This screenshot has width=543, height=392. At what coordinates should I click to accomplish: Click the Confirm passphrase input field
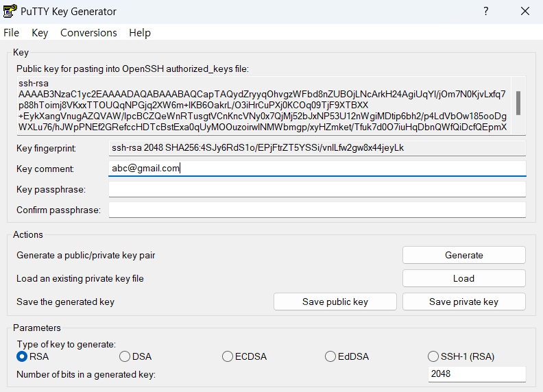tap(317, 210)
